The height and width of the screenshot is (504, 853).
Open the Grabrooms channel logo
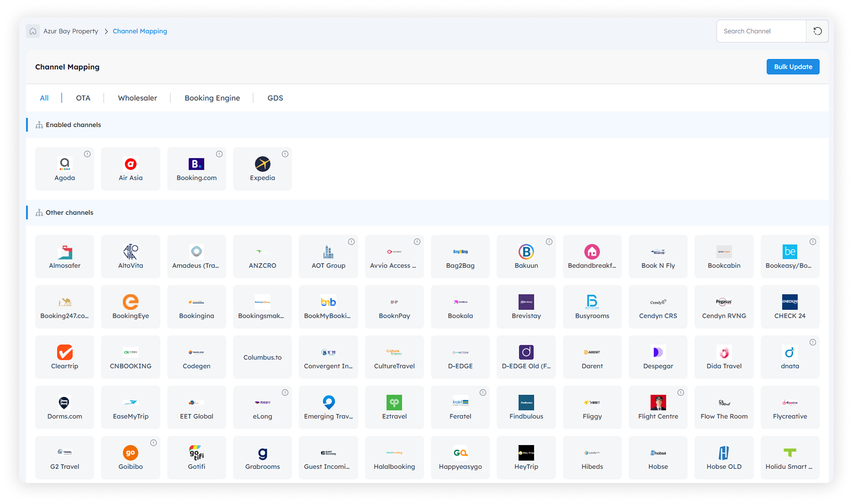(x=262, y=452)
